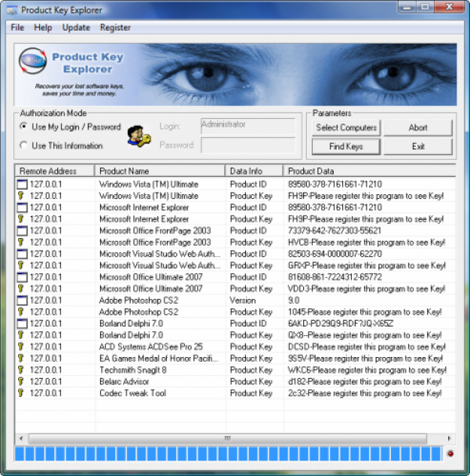Click the Find Keys button
Viewport: 470px width, 476px height.
[346, 146]
